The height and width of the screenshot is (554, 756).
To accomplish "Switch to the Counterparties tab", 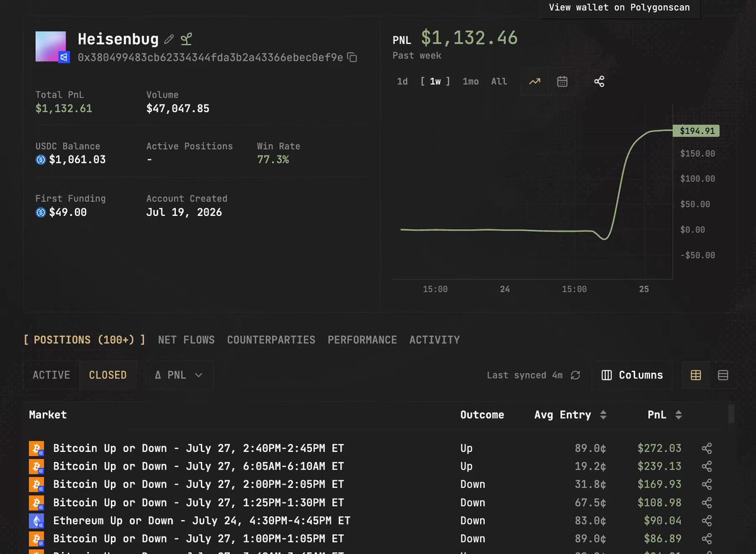I will [x=271, y=340].
